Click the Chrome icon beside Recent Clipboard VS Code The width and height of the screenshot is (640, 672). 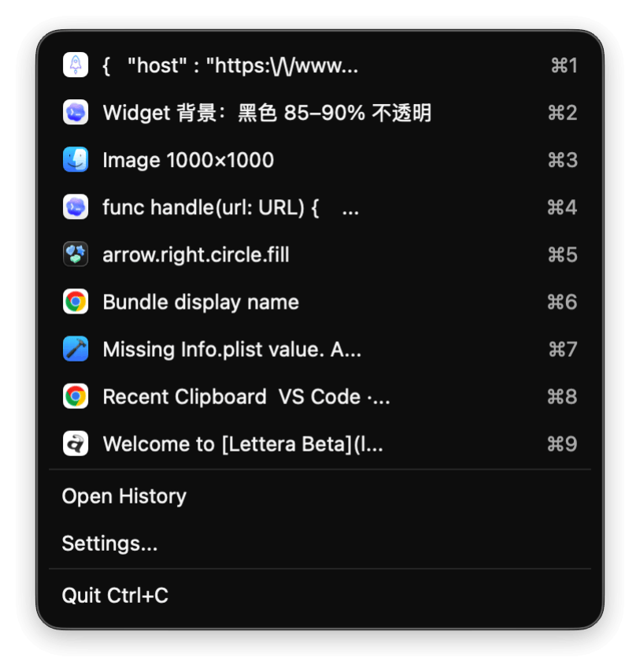(76, 396)
